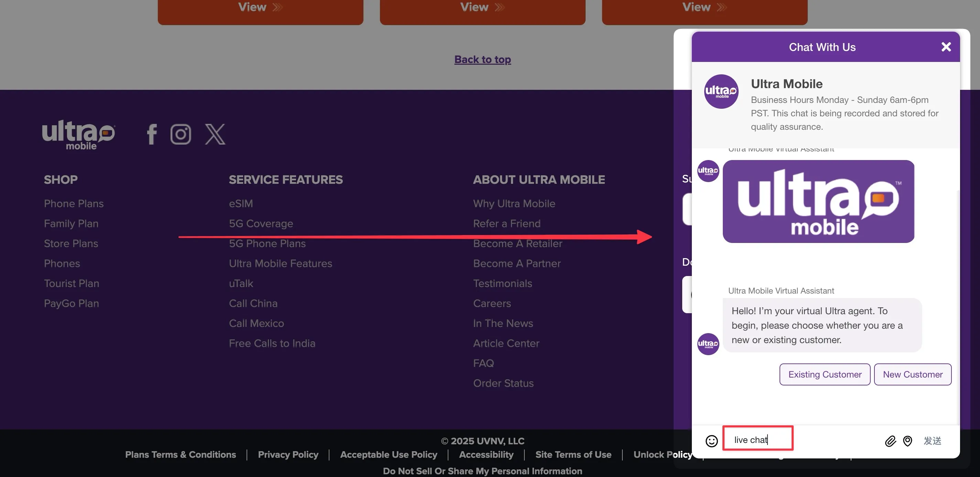Click the Ultra Mobile footer logo
Image resolution: width=980 pixels, height=477 pixels.
click(x=79, y=135)
